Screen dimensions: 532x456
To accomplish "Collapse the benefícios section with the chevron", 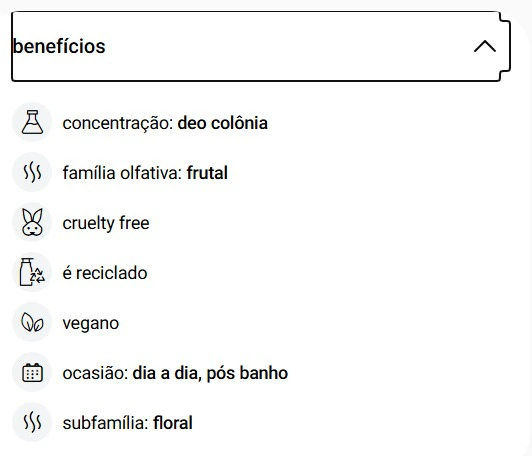I will 485,46.
